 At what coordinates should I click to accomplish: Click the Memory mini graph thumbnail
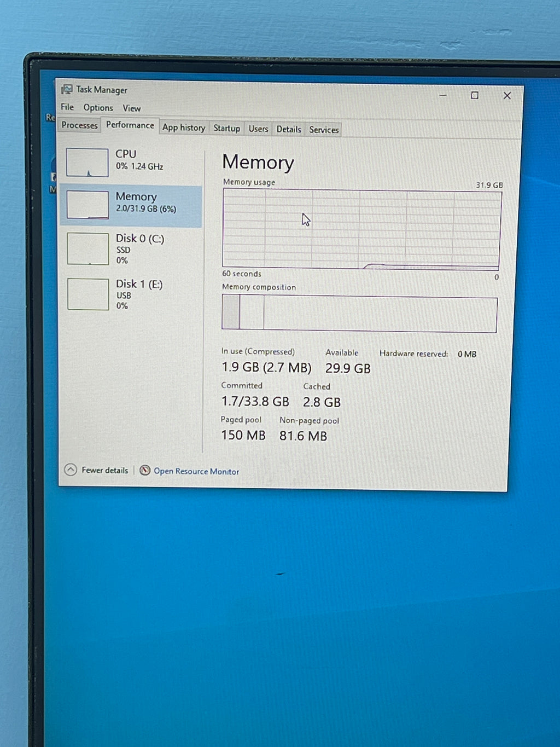click(x=87, y=205)
